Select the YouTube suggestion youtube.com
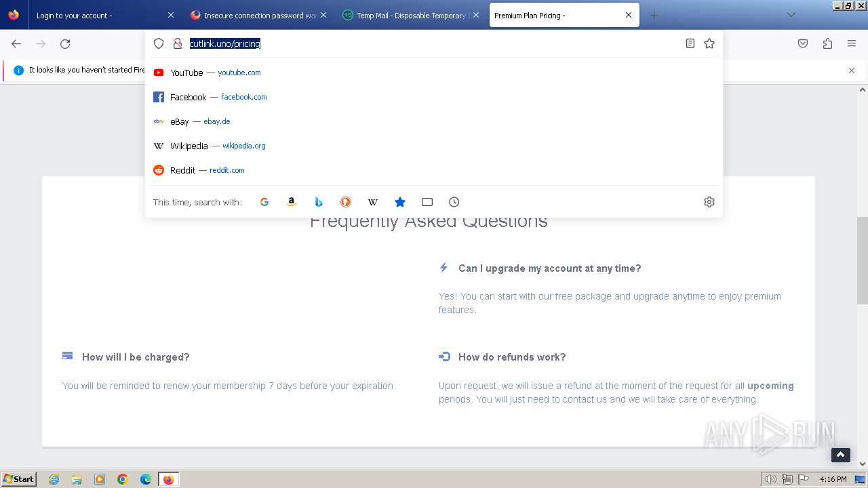This screenshot has width=868, height=488. coord(434,73)
